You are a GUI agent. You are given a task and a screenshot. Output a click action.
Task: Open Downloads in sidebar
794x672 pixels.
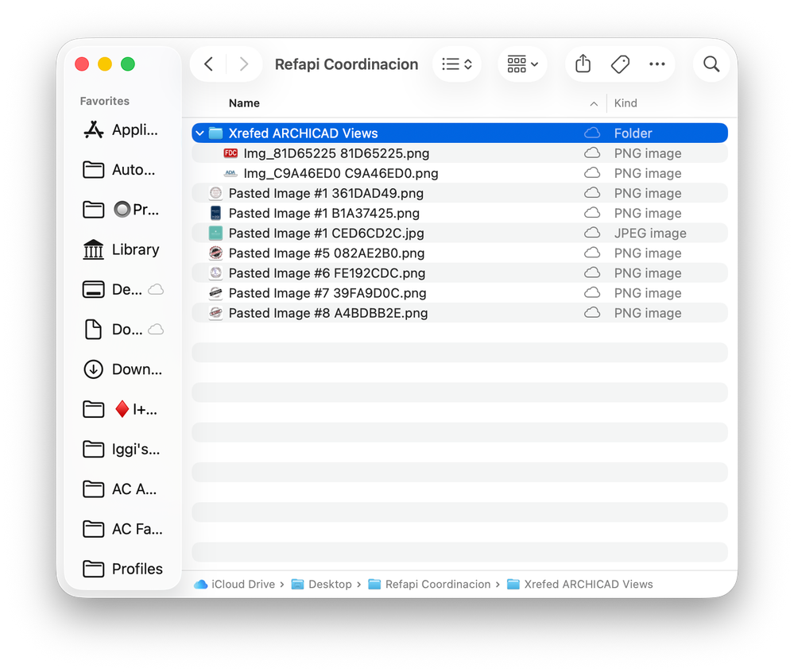pyautogui.click(x=122, y=369)
